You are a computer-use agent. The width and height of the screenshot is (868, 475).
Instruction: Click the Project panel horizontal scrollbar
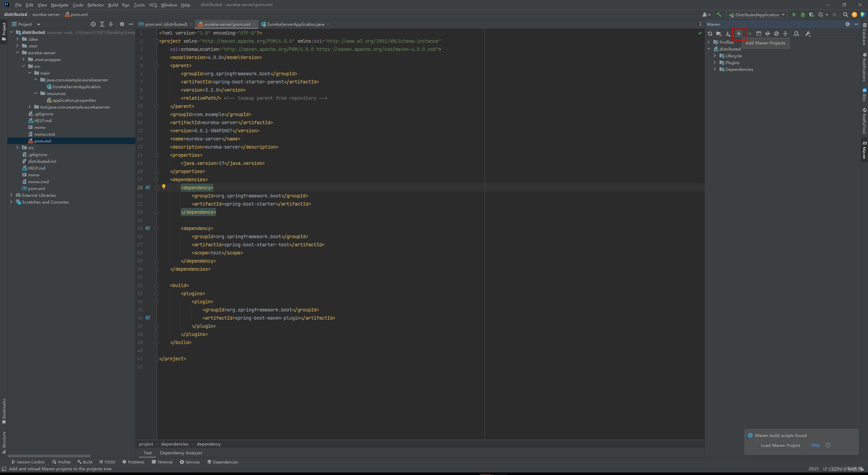[49, 456]
